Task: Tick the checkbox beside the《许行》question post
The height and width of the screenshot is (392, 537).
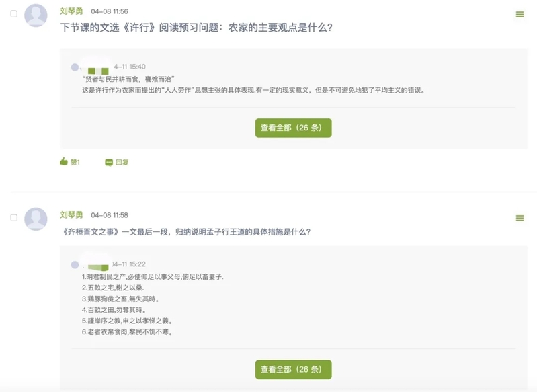Action: pos(14,14)
